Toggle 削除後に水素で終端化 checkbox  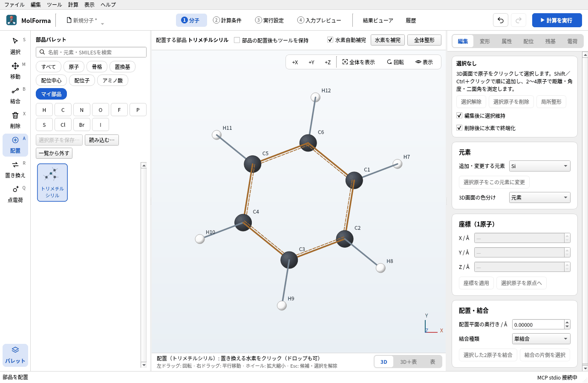click(x=459, y=128)
